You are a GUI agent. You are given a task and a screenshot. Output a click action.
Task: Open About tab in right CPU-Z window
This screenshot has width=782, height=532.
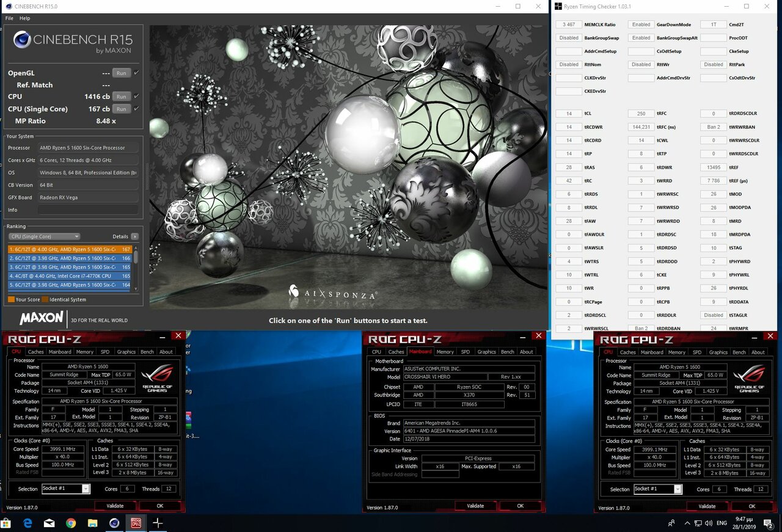758,352
